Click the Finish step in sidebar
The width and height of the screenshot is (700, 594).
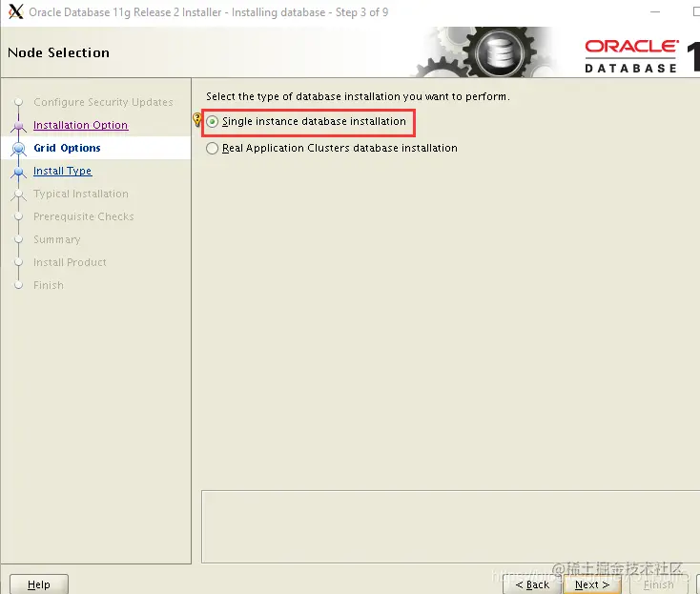(49, 285)
